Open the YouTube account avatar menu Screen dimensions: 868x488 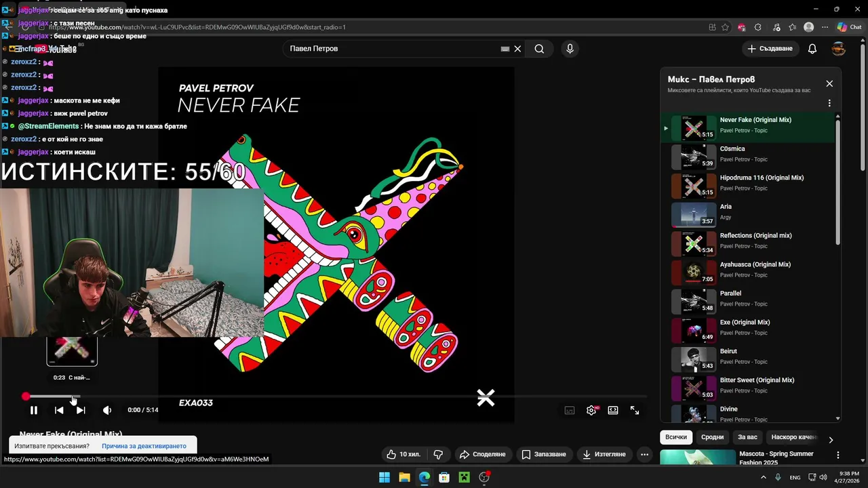[x=839, y=49]
